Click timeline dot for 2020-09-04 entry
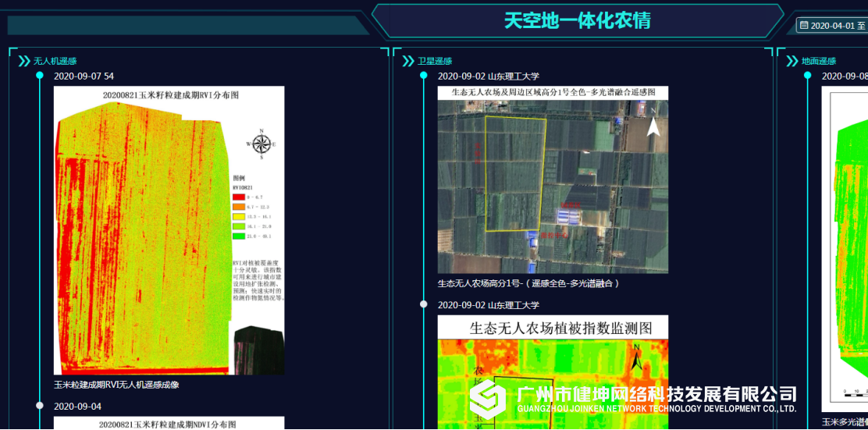868x430 pixels. tap(40, 405)
